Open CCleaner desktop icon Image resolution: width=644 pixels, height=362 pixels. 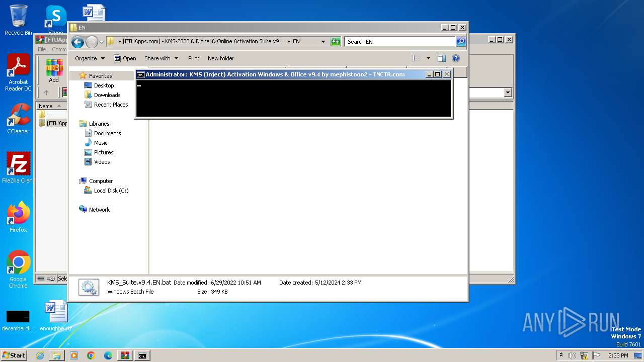click(18, 119)
